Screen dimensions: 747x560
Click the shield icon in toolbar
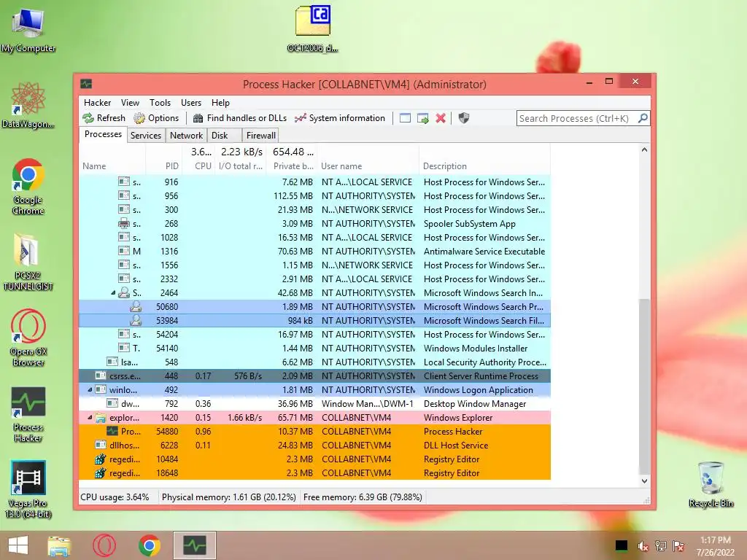point(463,118)
